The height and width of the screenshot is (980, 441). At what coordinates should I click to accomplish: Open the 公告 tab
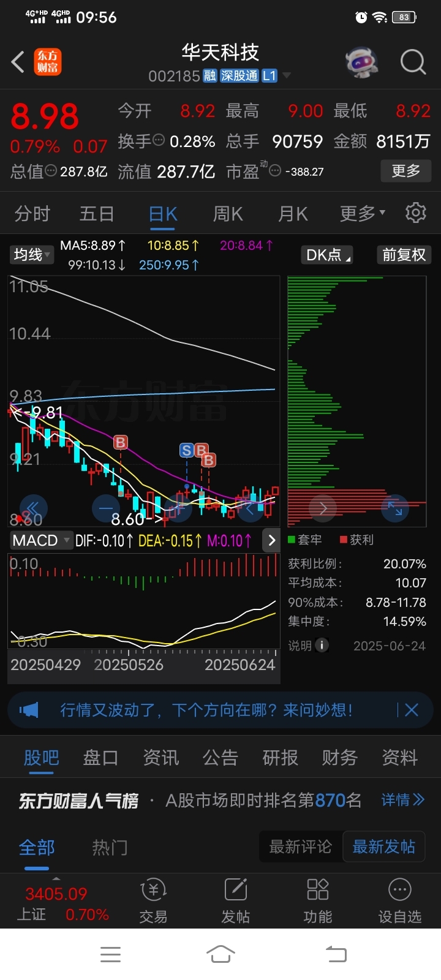[220, 758]
